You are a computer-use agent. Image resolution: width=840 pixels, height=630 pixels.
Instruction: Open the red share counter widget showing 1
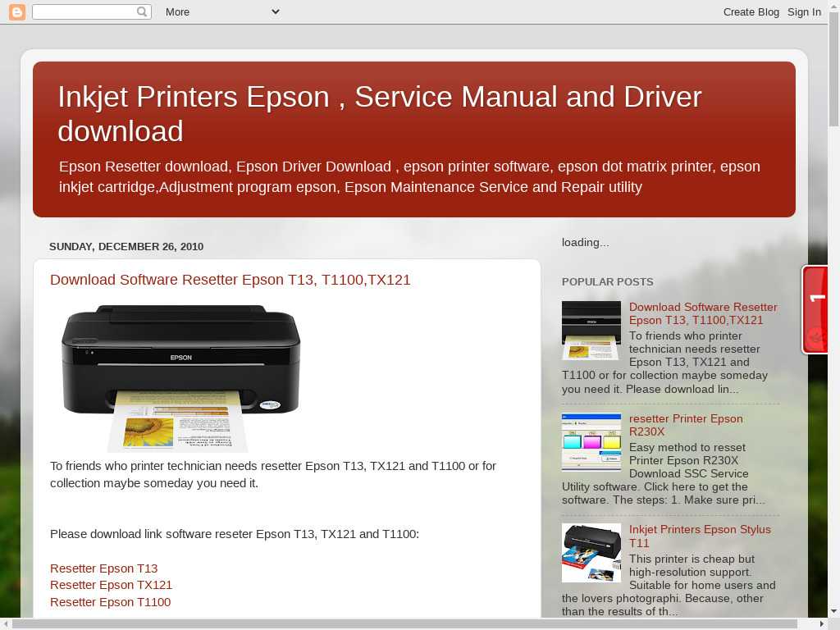tap(815, 309)
